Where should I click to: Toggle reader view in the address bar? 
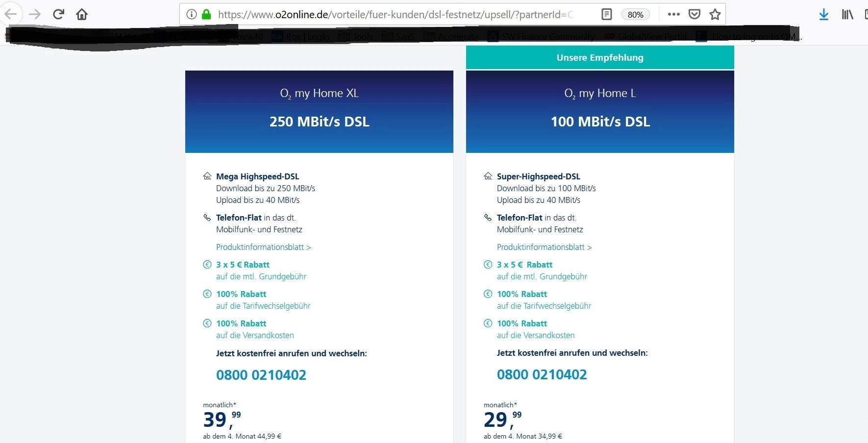pyautogui.click(x=607, y=14)
